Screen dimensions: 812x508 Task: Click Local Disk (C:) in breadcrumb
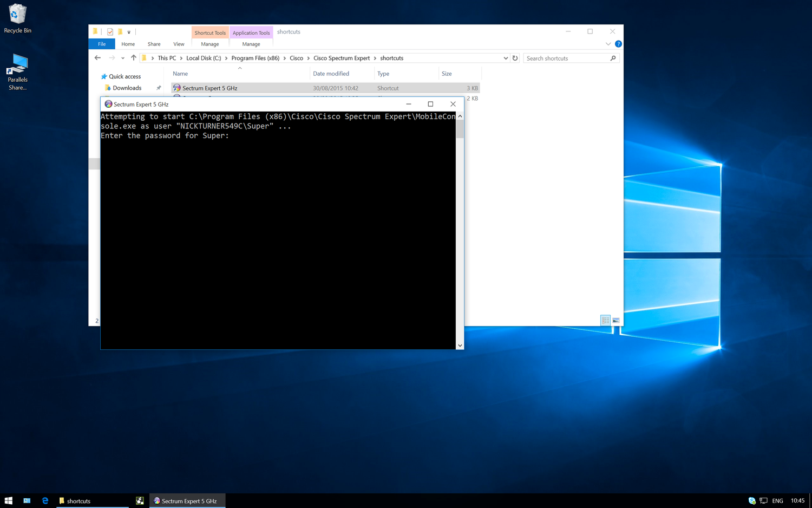coord(204,58)
